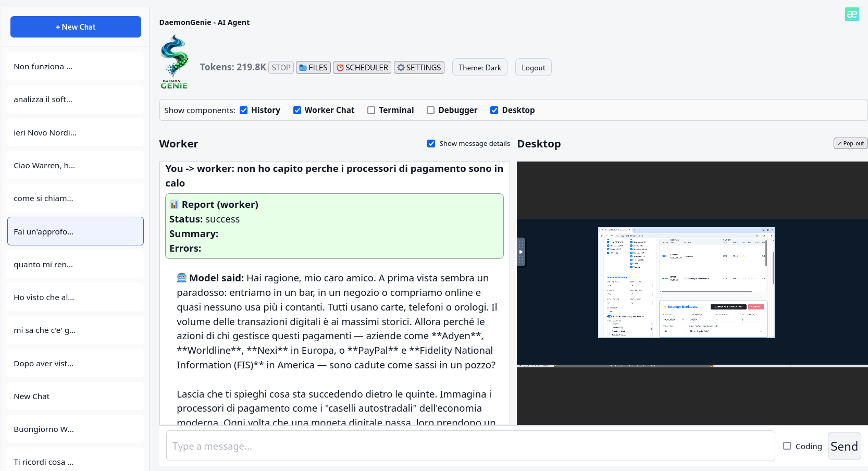Start a new conversation with New Chat
This screenshot has height=471, width=868.
(x=75, y=27)
